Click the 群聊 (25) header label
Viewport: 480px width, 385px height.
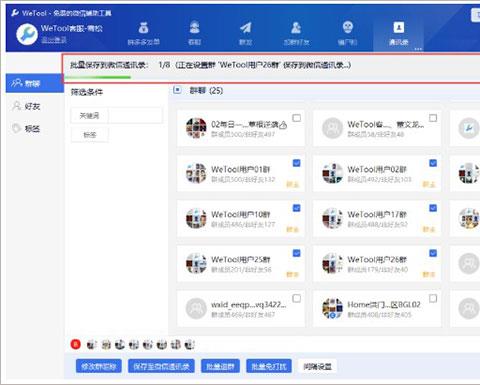206,90
